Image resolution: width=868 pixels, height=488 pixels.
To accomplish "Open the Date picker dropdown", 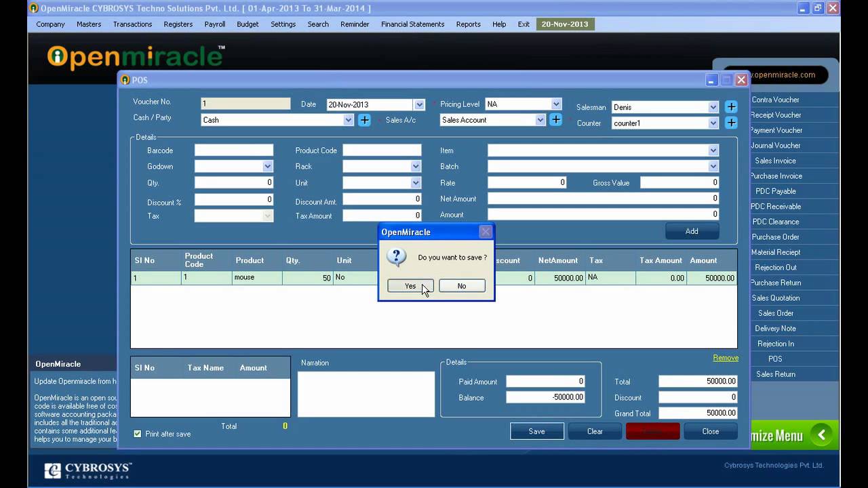I will tap(419, 104).
